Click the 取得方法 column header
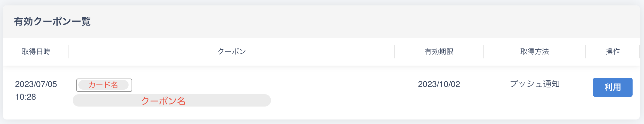Screen dimensions: 644x124 tap(534, 52)
